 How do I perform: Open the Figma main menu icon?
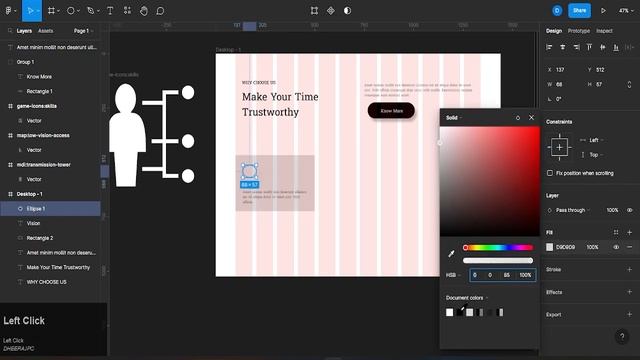click(x=8, y=11)
